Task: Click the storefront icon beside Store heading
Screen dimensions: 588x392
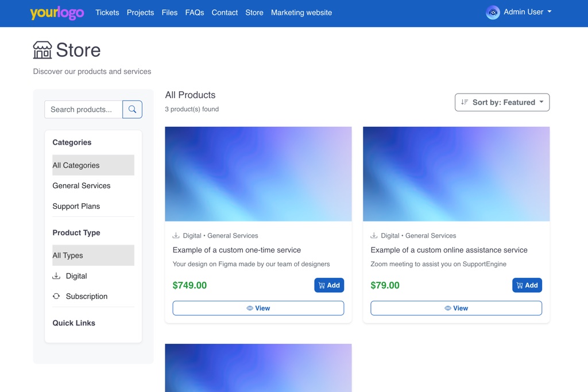Action: click(42, 51)
